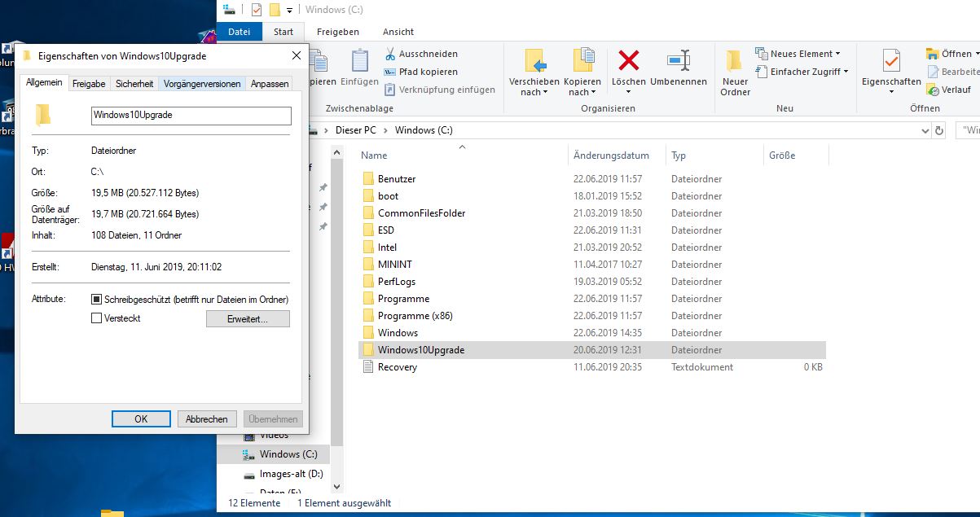
Task: Create a folder with Neuer Ordner icon
Action: coord(734,61)
